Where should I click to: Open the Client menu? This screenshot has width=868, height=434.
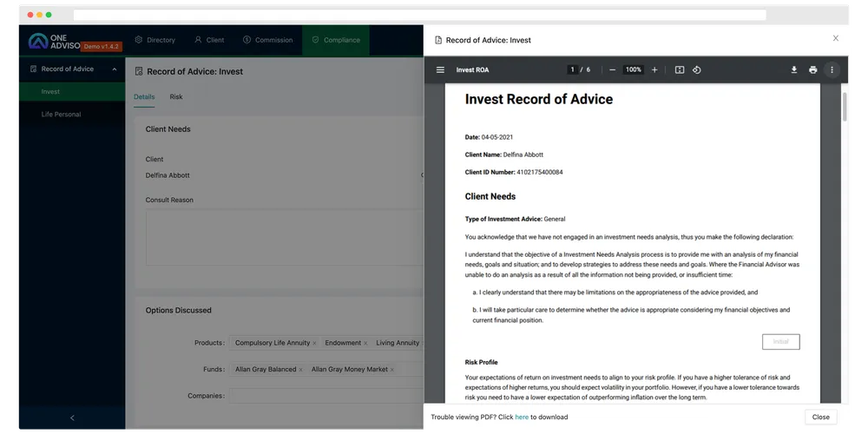click(209, 40)
